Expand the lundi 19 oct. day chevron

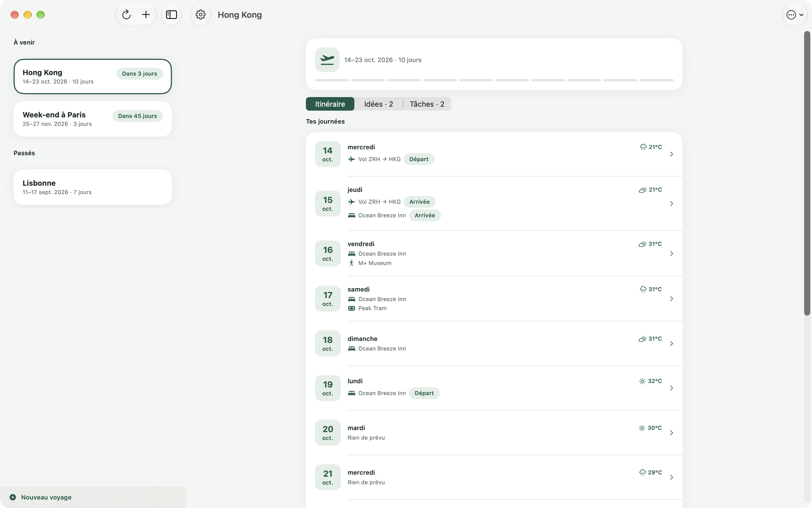671,388
